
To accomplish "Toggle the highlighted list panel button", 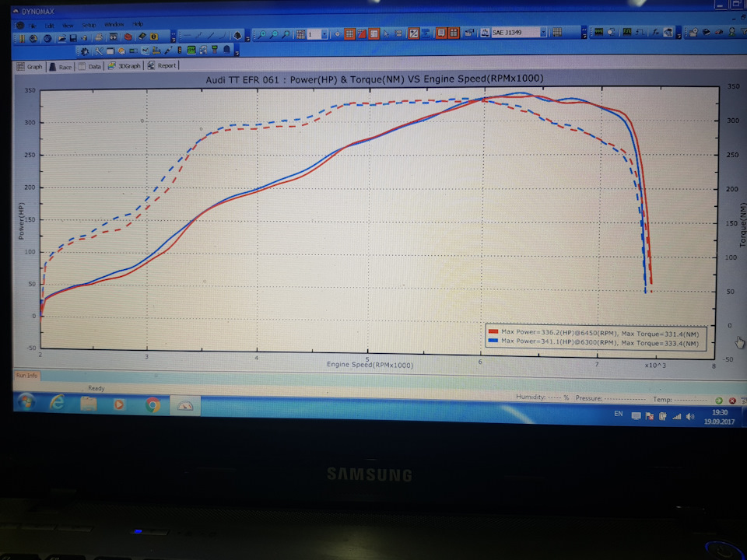I will (374, 33).
